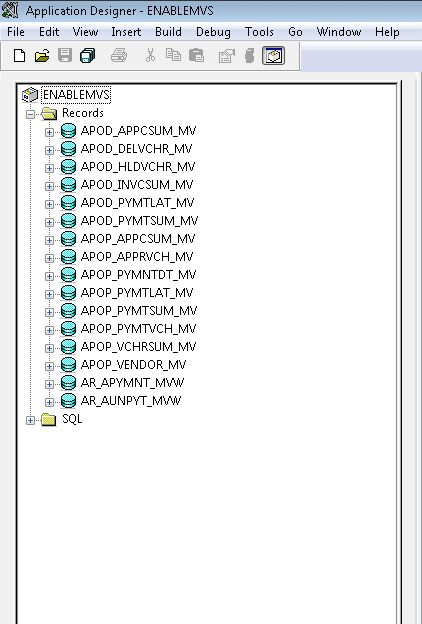The width and height of the screenshot is (422, 624).
Task: Click the APOD_HLDVCHR_MV record icon
Action: point(68,167)
